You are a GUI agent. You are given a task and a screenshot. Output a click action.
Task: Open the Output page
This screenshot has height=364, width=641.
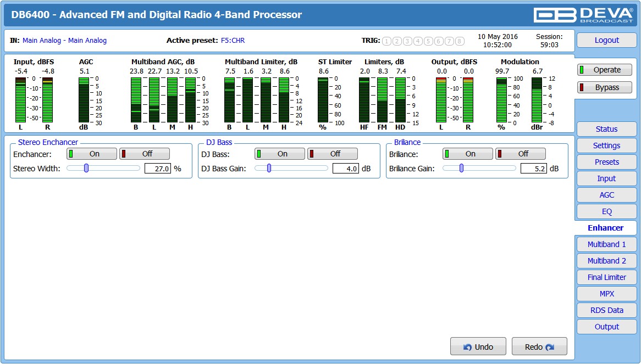click(607, 327)
